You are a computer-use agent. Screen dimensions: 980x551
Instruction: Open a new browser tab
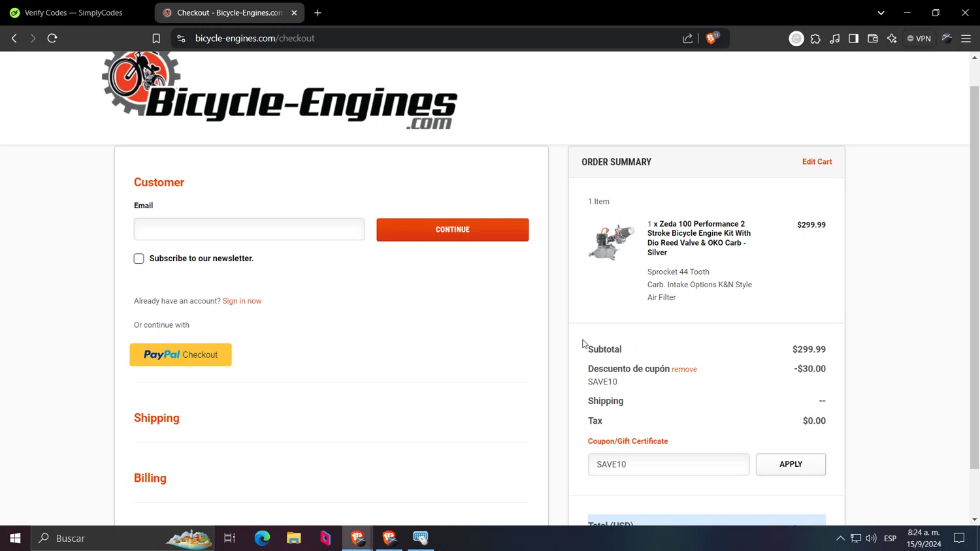click(318, 12)
